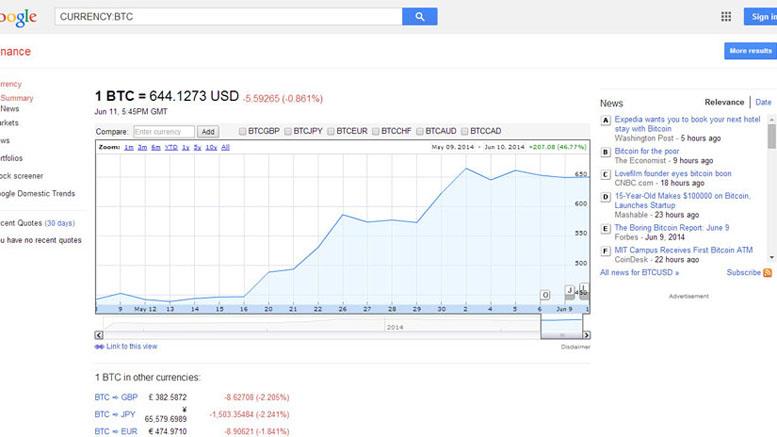Open BTC to GBP conversion link
The image size is (777, 437).
[116, 397]
